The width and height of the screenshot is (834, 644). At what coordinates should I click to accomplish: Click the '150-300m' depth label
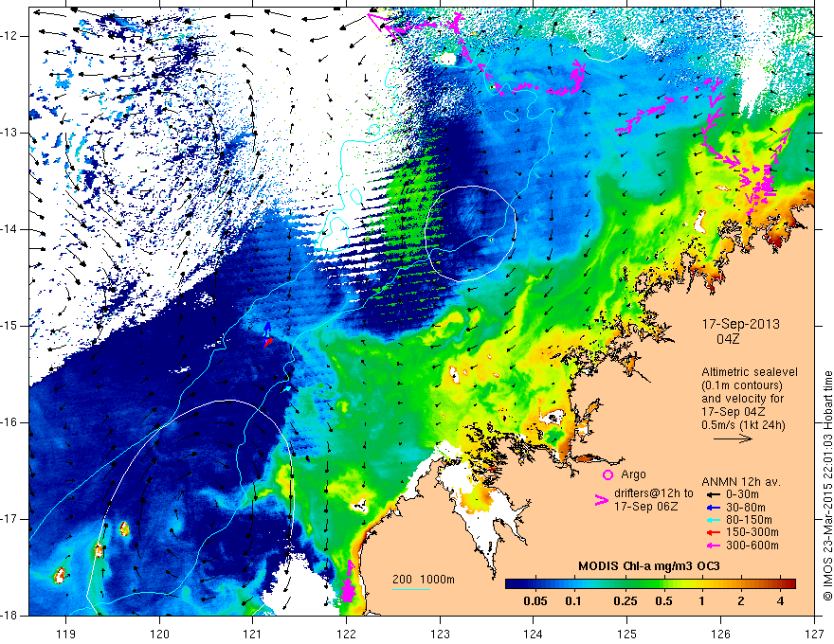click(752, 533)
